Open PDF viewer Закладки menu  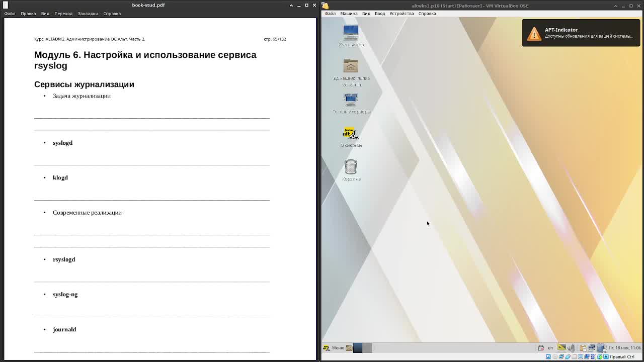(88, 14)
